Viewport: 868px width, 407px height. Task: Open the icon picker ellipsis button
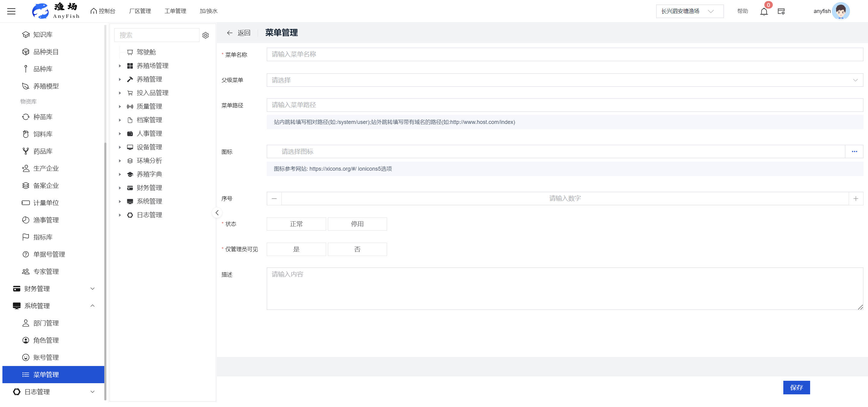[x=854, y=152]
